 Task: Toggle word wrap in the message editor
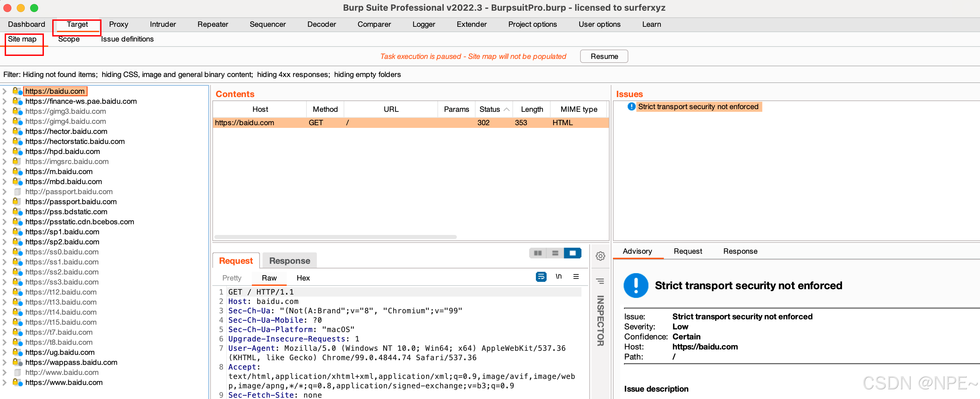click(541, 276)
